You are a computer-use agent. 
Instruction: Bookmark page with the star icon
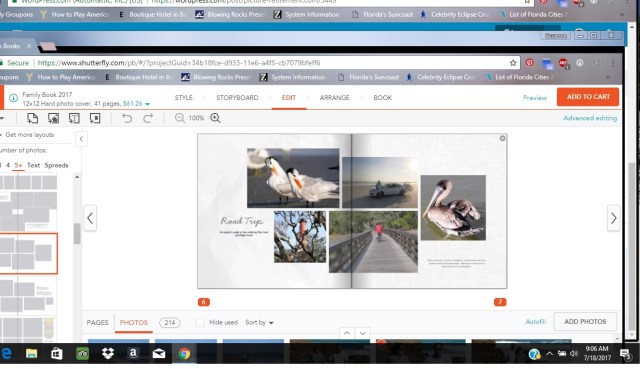tap(513, 63)
